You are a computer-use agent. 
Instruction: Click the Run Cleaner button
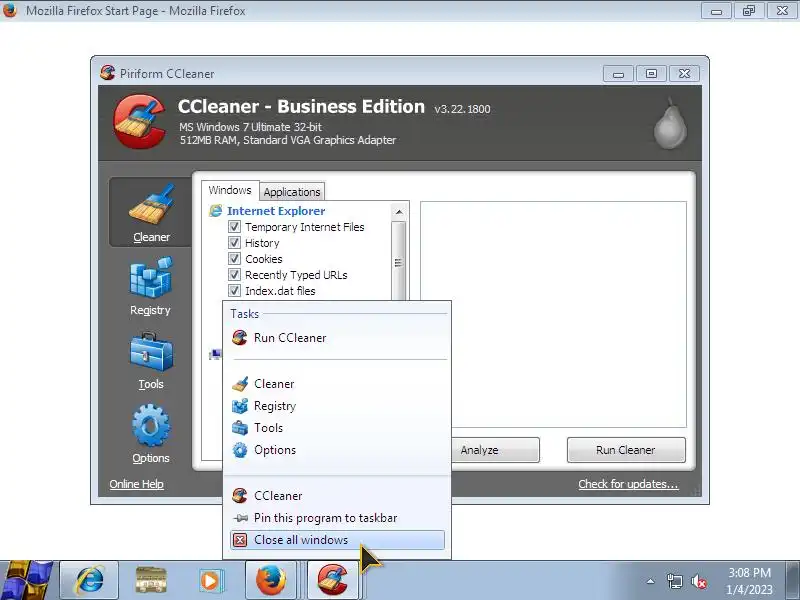click(626, 450)
